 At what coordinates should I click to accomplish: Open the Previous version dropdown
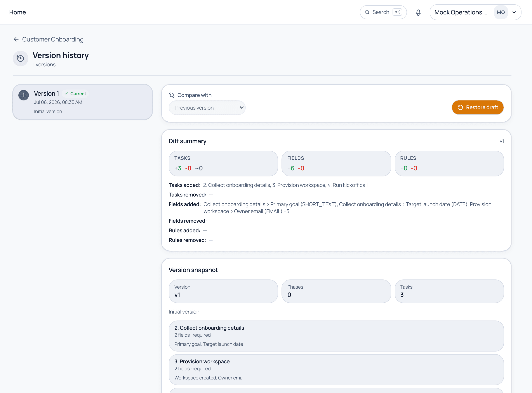tap(207, 108)
